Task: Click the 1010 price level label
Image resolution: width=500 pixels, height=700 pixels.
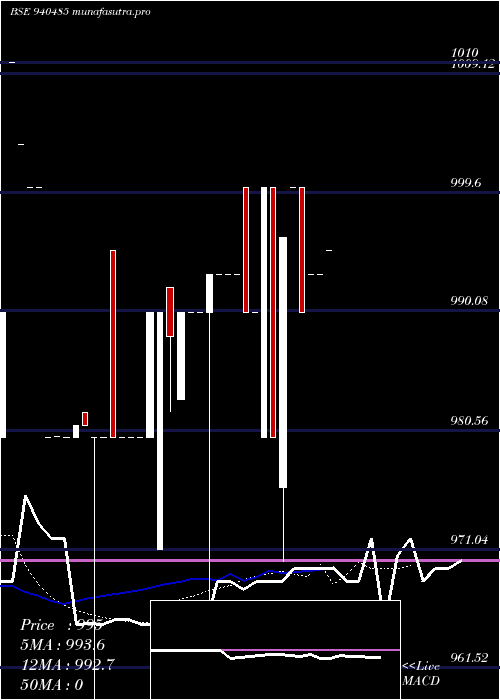Action: [x=465, y=53]
